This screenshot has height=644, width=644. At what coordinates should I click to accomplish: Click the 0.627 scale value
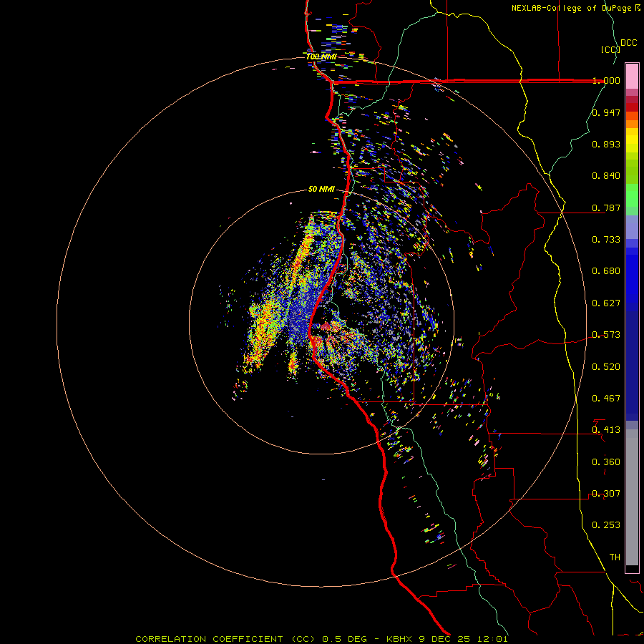point(606,303)
